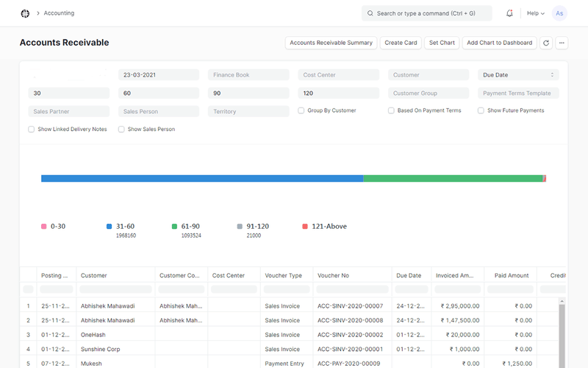Toggle Based On Payment Terms checkbox
Viewport: 588px width, 368px height.
[391, 110]
